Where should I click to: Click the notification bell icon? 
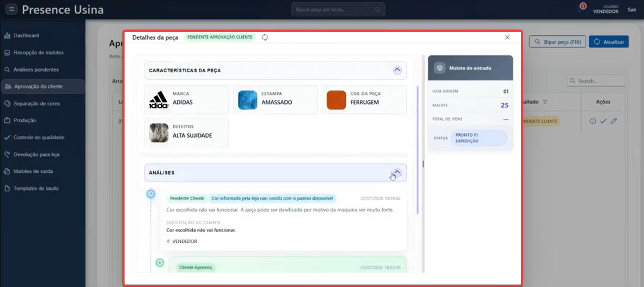582,9
